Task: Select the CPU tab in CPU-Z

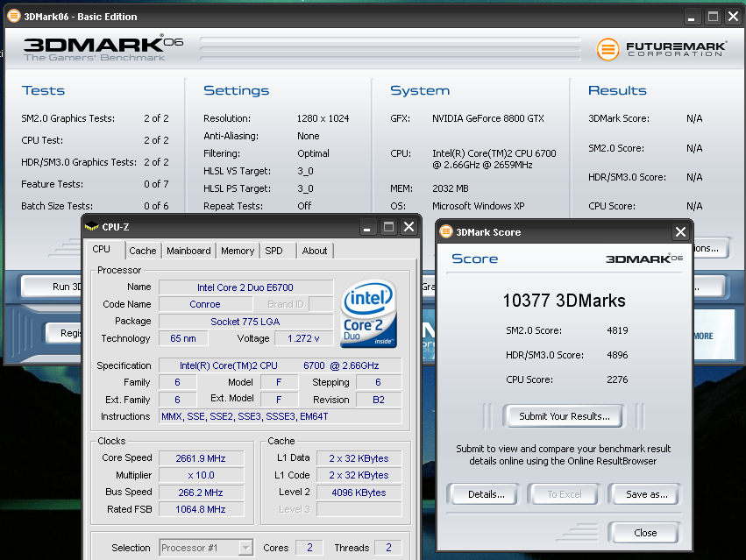Action: 102,249
